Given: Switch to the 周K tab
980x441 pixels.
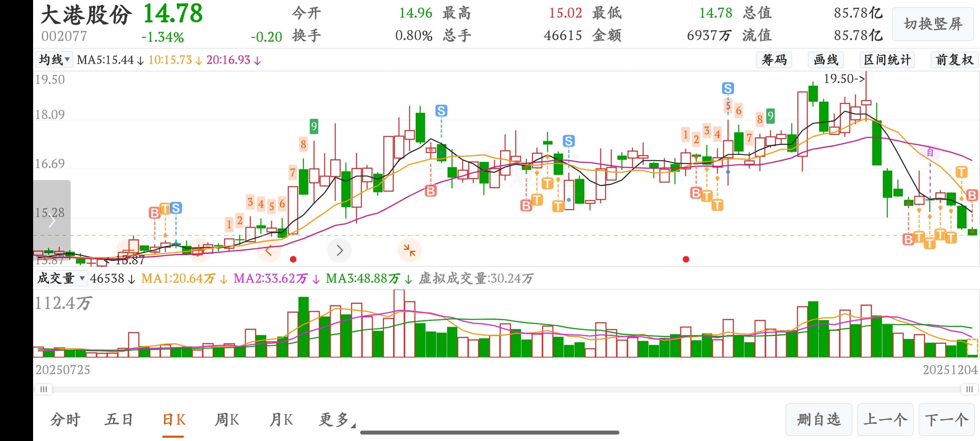Looking at the screenshot, I should [227, 420].
